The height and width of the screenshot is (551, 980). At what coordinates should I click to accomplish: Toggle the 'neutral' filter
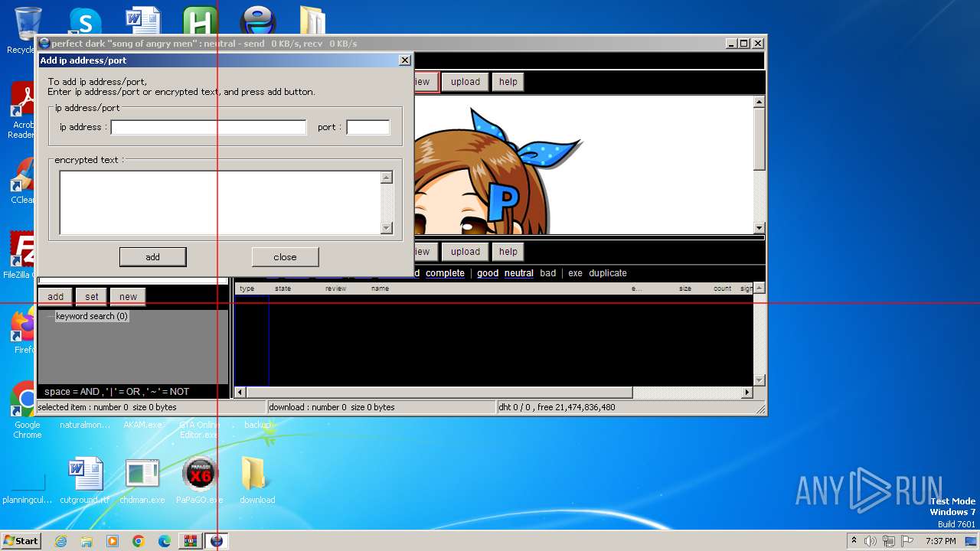click(518, 273)
